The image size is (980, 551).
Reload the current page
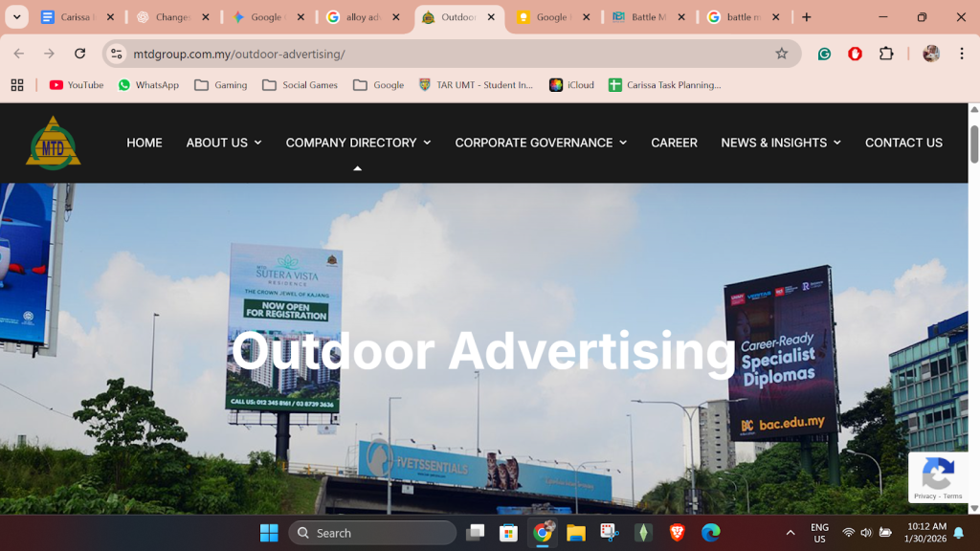(80, 54)
